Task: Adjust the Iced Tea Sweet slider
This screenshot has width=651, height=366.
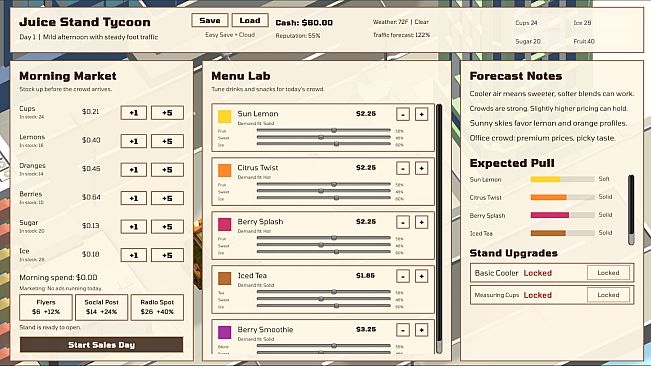Action: [324, 299]
